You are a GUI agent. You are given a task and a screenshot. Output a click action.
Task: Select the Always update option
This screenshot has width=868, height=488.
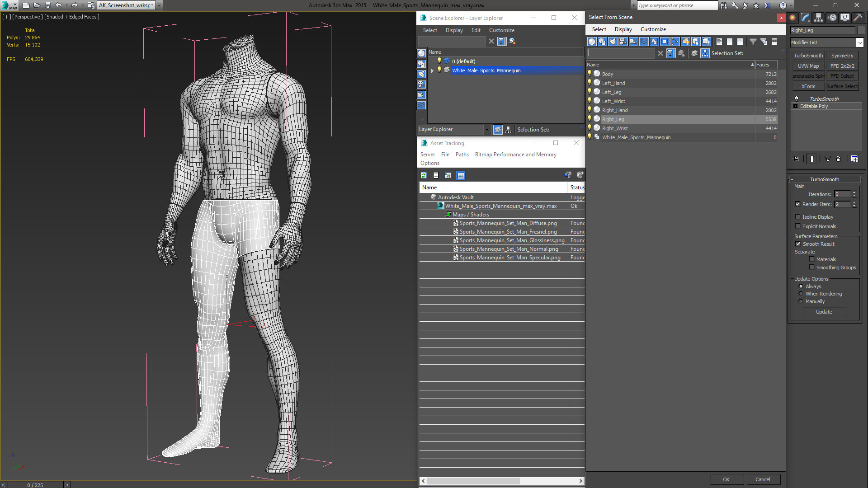801,286
